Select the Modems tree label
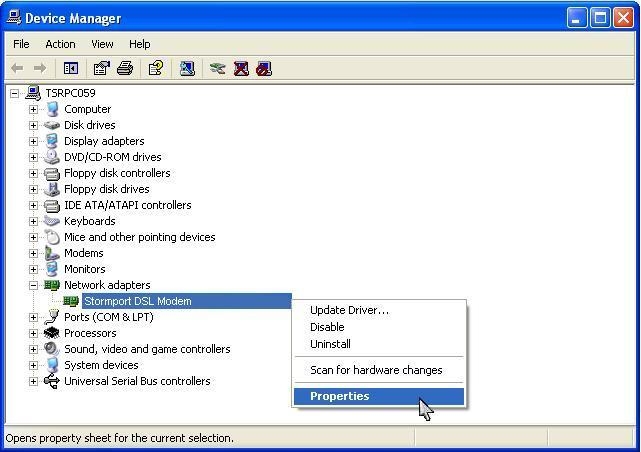The height and width of the screenshot is (452, 641). coord(83,253)
